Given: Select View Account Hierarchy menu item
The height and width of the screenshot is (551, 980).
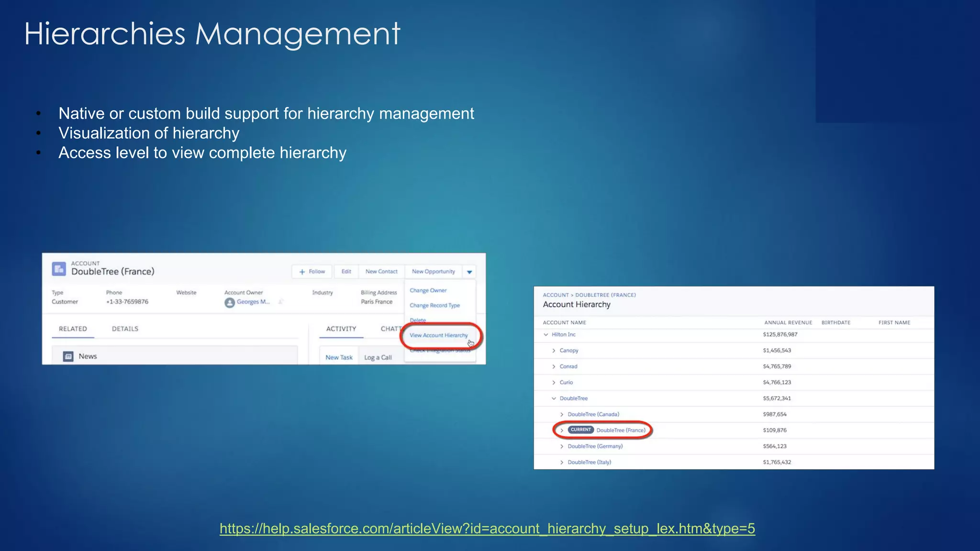Looking at the screenshot, I should 438,335.
